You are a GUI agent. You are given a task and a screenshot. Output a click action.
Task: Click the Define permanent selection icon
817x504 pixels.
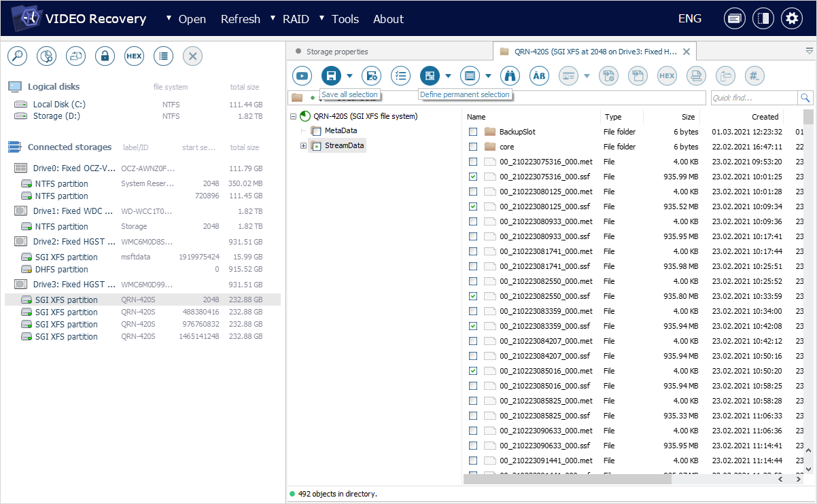[430, 75]
